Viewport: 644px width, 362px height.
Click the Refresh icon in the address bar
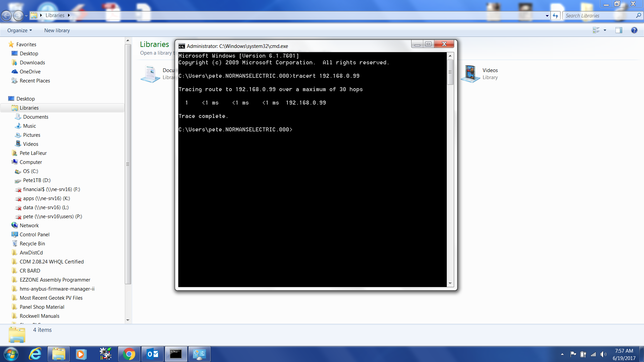coord(556,15)
